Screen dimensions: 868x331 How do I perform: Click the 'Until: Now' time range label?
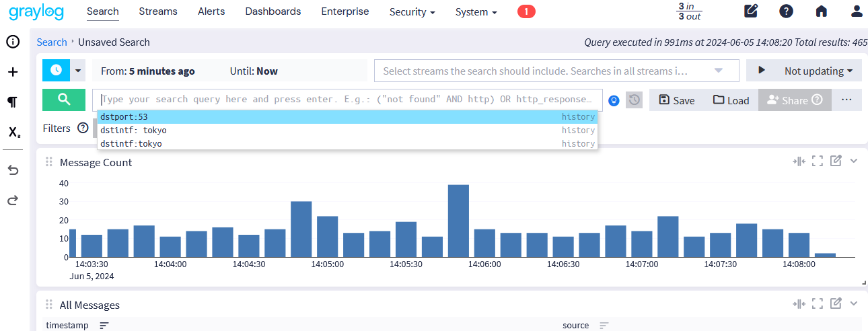tap(254, 71)
